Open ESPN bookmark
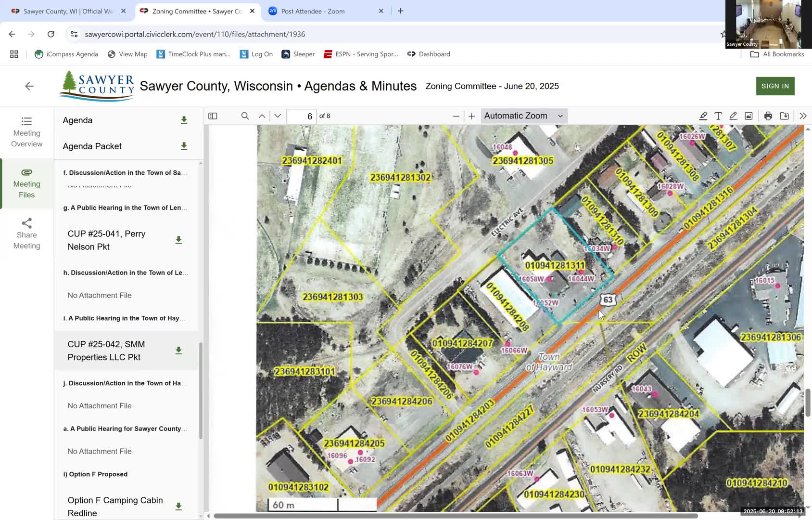The image size is (812, 520). [x=361, y=54]
